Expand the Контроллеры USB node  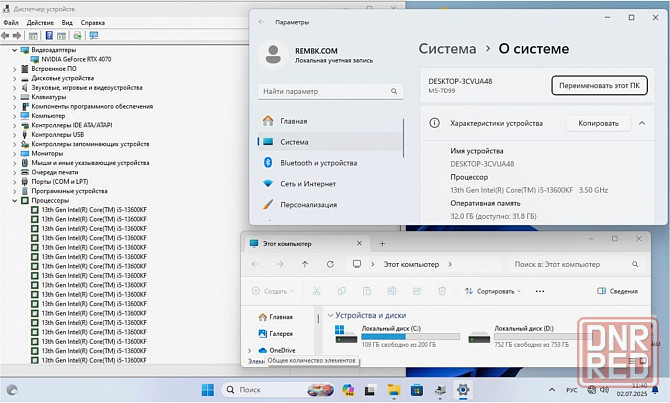(x=15, y=135)
